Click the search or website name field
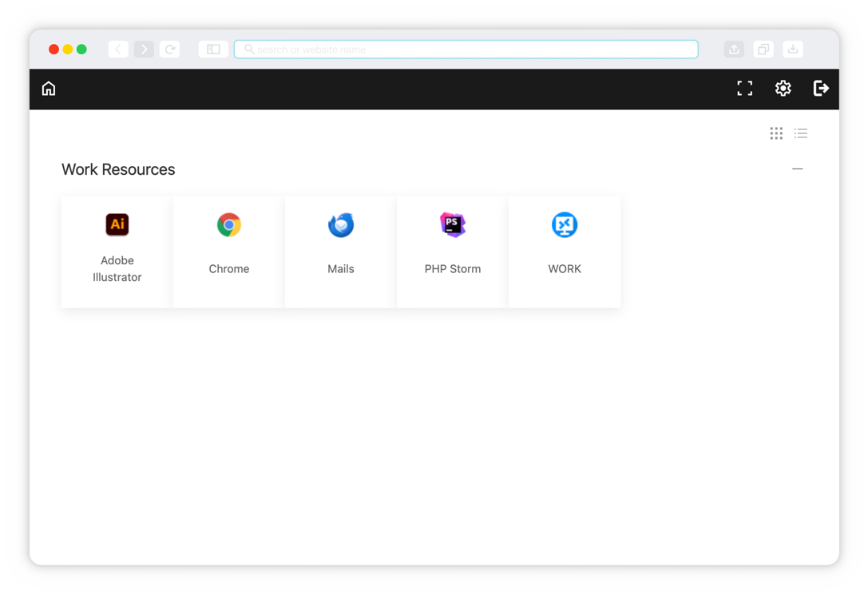Screen dimensions: 868x594 click(466, 49)
